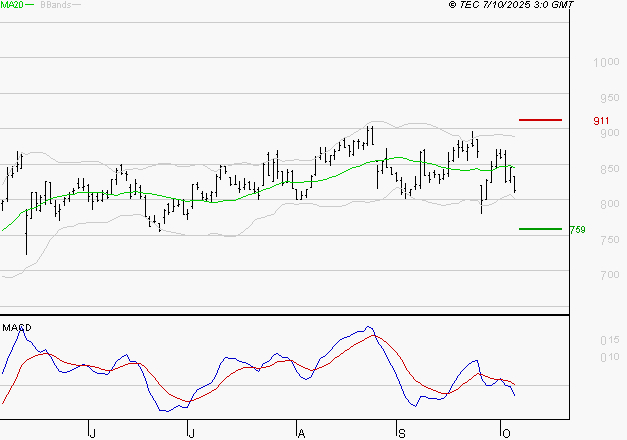Click the A month marker

[302, 433]
